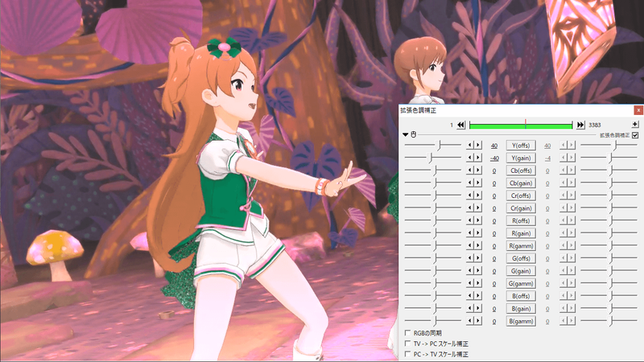Click the R(gain) parameter button

(x=521, y=233)
